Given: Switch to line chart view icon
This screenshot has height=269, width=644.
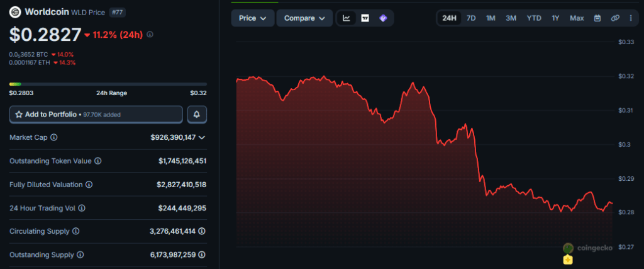Looking at the screenshot, I should (x=346, y=18).
